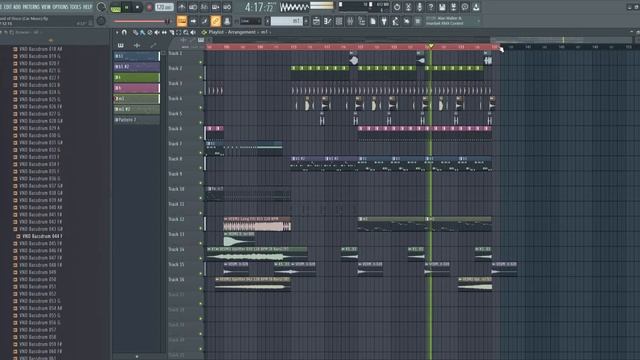Toggle typing keyboard to piano (orange keyboard icon)

point(182,21)
